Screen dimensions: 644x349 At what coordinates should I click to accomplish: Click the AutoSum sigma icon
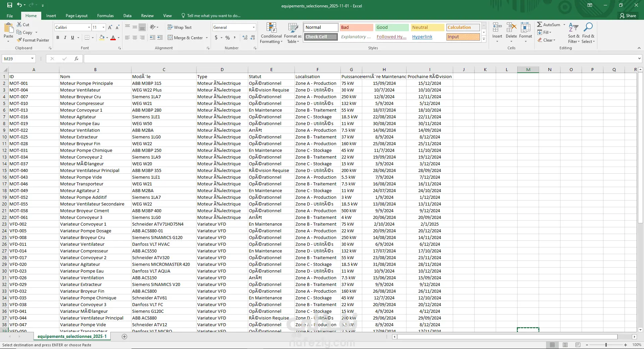tap(539, 24)
